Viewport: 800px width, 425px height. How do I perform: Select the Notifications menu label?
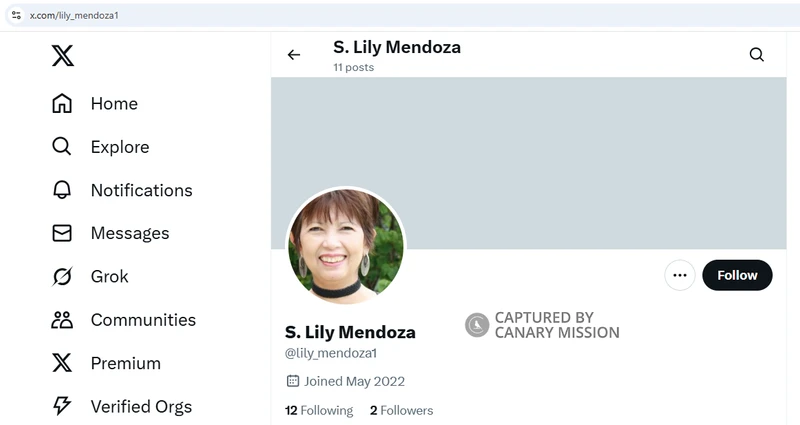coord(142,190)
